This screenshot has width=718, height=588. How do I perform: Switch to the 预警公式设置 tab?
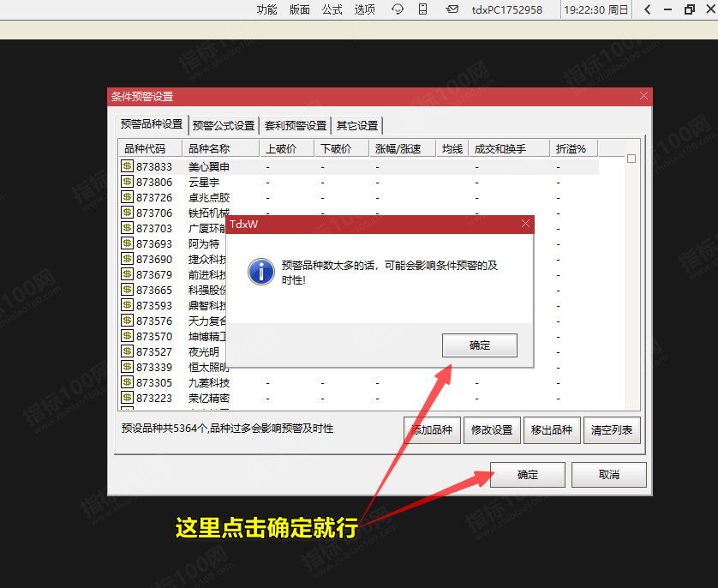point(224,125)
